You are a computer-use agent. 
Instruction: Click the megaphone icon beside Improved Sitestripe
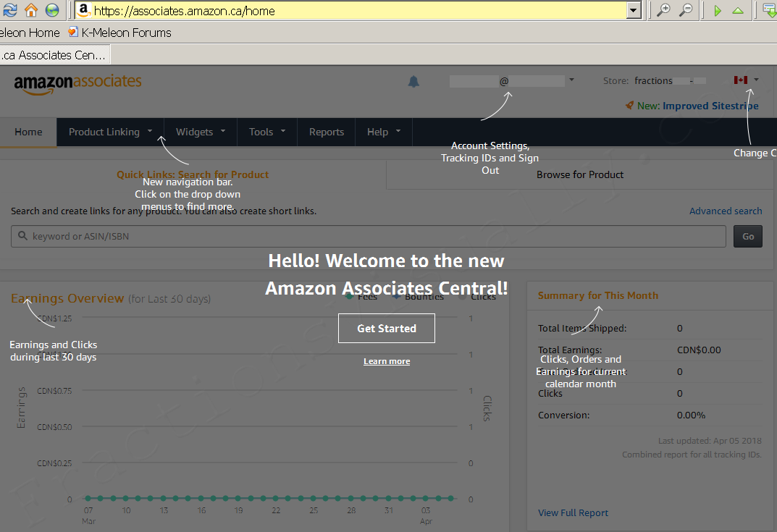tap(629, 106)
